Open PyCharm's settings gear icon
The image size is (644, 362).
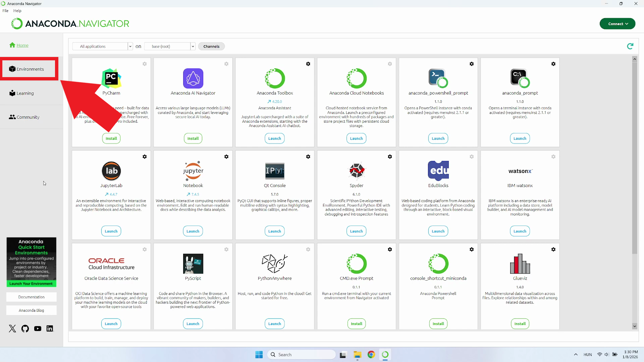pyautogui.click(x=145, y=64)
